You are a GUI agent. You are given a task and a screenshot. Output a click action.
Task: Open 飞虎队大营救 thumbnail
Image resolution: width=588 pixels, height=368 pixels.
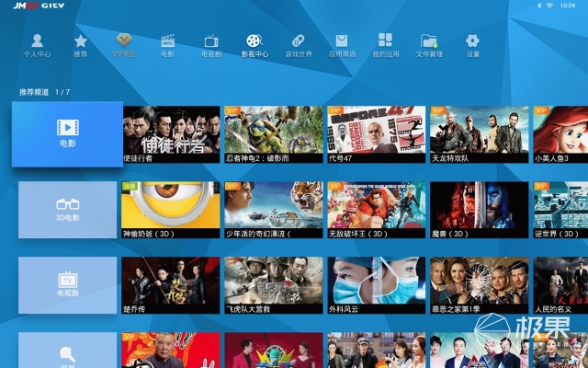pos(274,285)
